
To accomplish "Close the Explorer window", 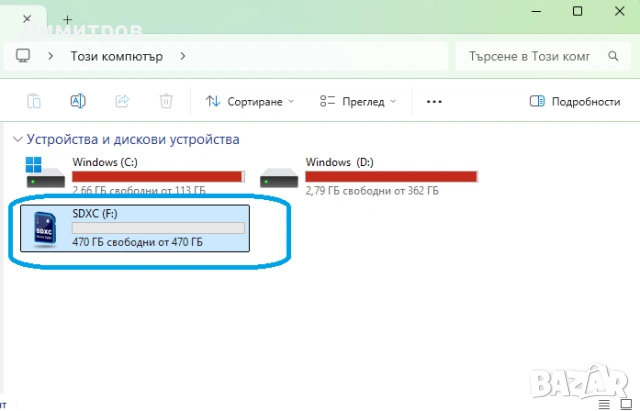I will coord(620,11).
